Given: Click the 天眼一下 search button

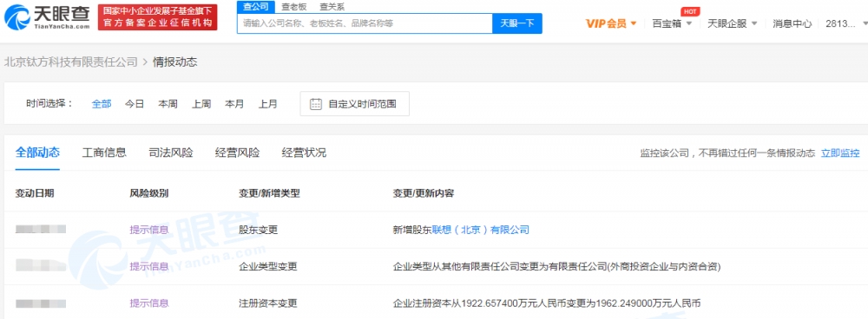Looking at the screenshot, I should tap(517, 23).
